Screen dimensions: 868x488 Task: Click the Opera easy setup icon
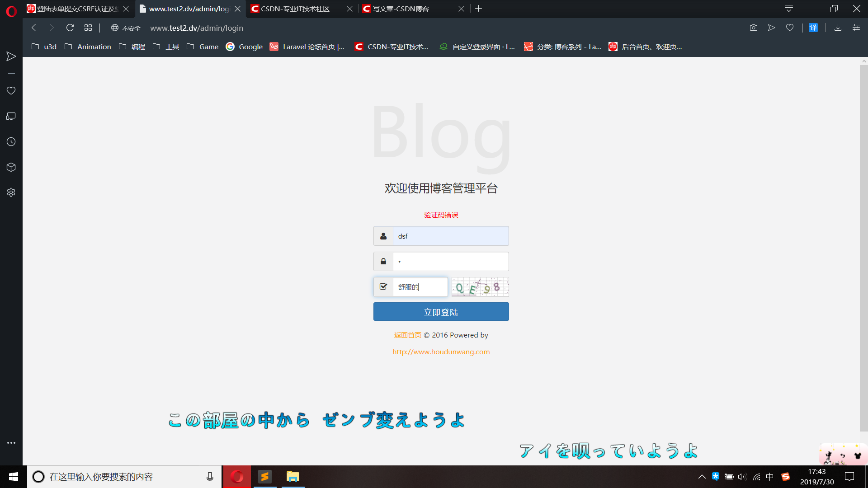tap(856, 28)
